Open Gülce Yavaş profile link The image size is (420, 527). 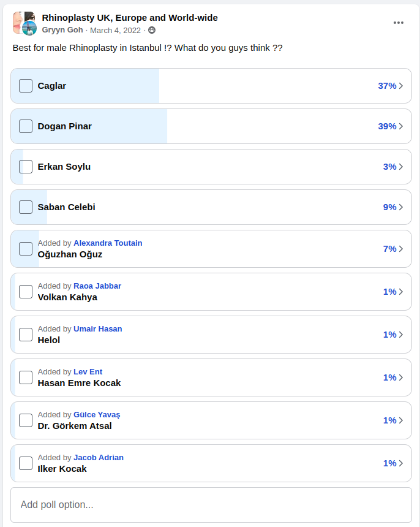pyautogui.click(x=97, y=415)
